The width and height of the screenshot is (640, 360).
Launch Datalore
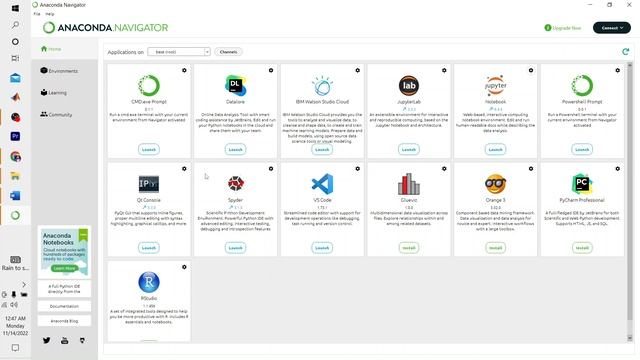click(x=236, y=149)
